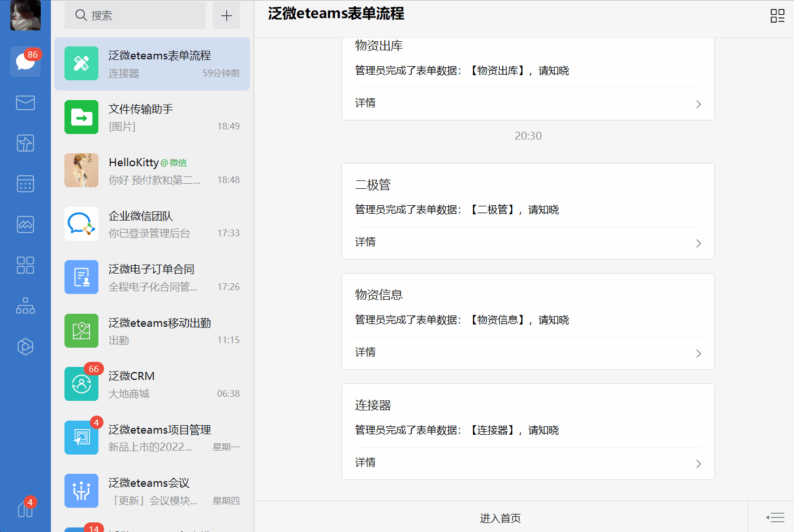Screen dimensions: 794x532
Task: Click 二极管 card title
Action: 373,185
